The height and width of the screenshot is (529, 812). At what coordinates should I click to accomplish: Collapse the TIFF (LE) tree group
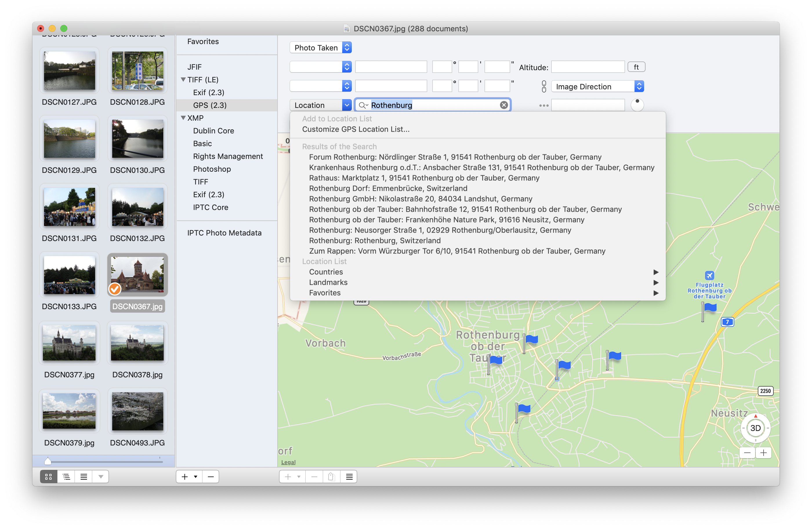click(183, 79)
